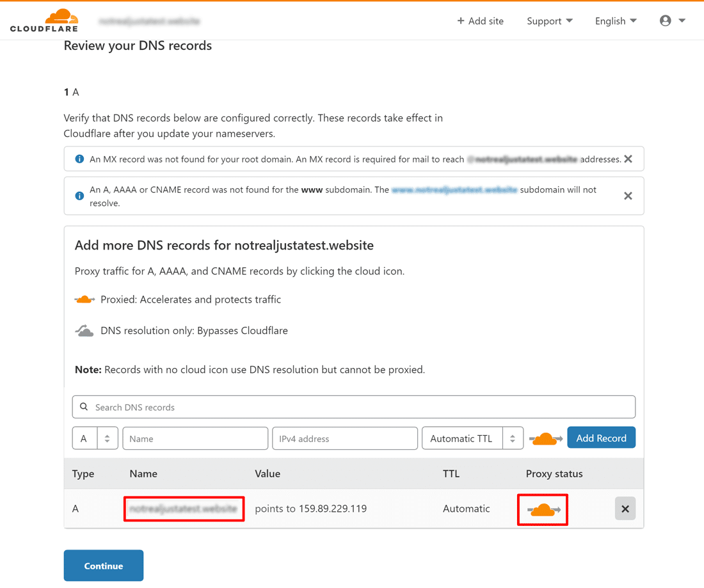Viewport: 704px width, 588px height.
Task: Click the info icon in www subdomain notice
Action: pyautogui.click(x=79, y=196)
